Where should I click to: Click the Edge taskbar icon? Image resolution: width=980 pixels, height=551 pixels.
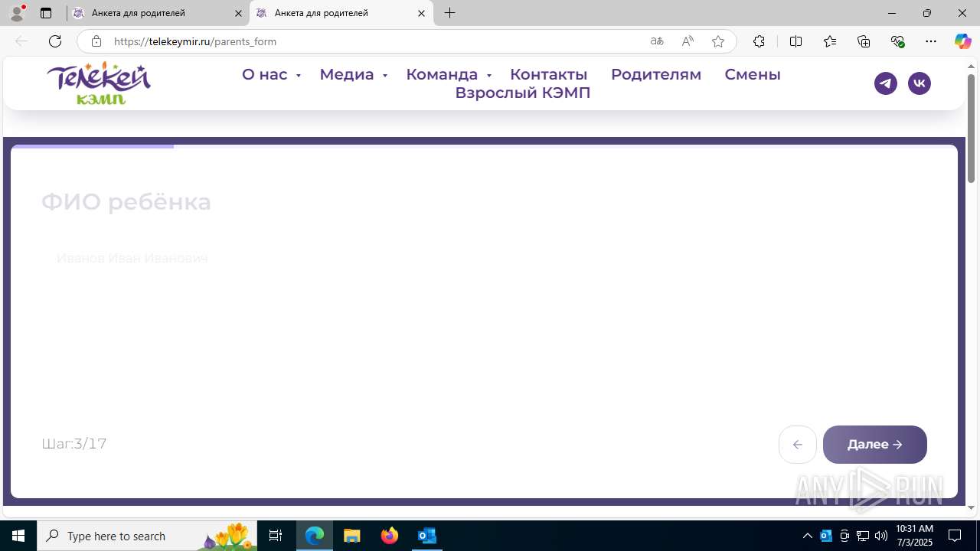(315, 536)
